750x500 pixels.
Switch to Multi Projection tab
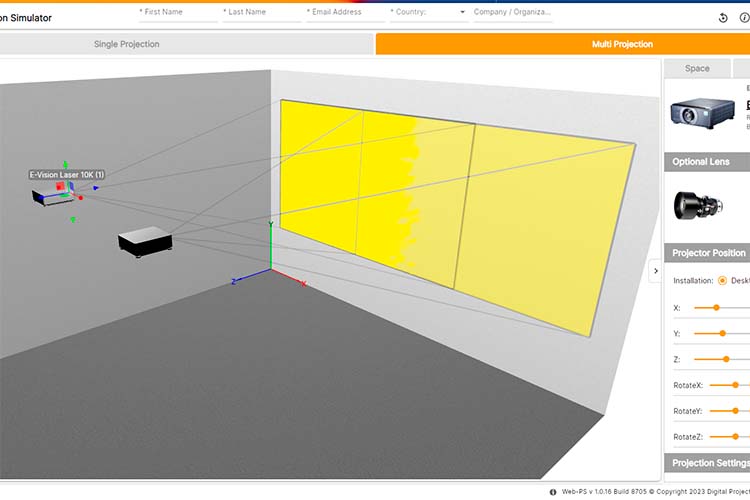(563, 44)
